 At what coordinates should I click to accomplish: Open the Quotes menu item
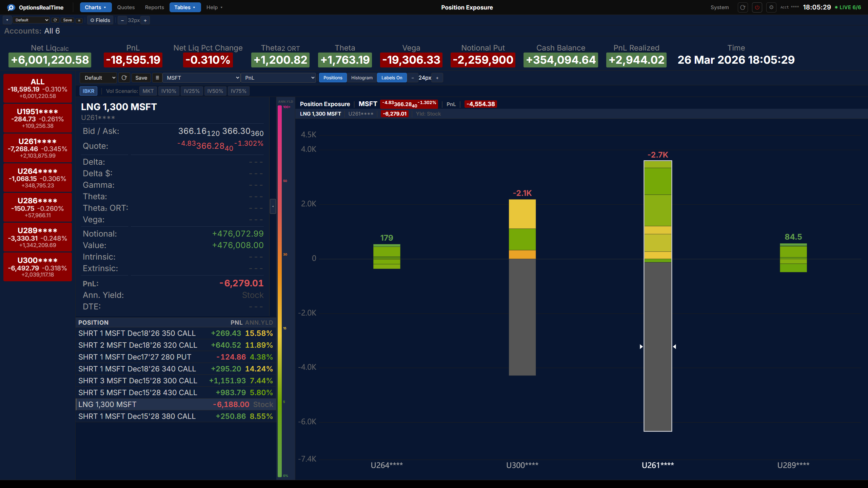[126, 7]
